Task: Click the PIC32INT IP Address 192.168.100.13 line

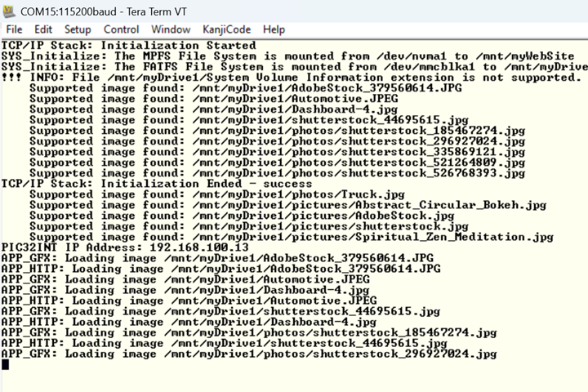Action: pos(125,247)
